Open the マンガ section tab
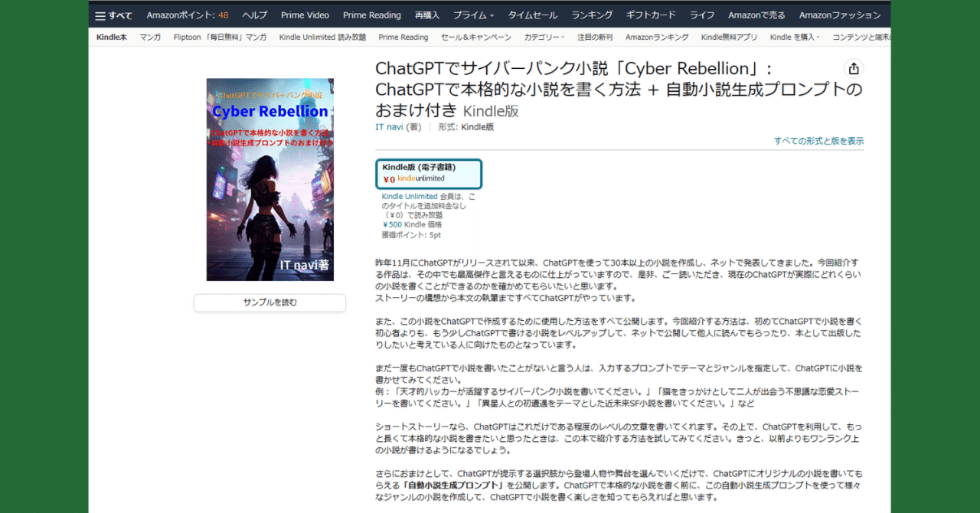Image resolution: width=980 pixels, height=513 pixels. [x=150, y=36]
